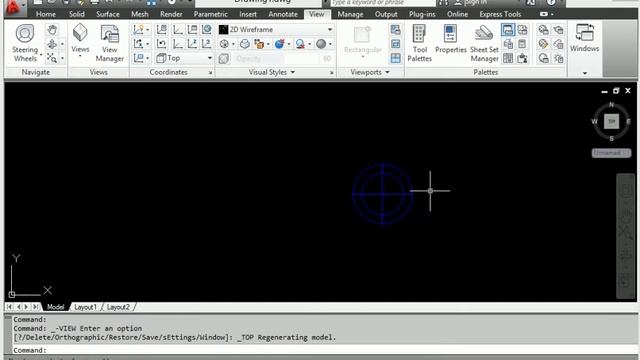This screenshot has height=360, width=640.
Task: Click the gray sphere materials icon
Action: pyautogui.click(x=321, y=44)
